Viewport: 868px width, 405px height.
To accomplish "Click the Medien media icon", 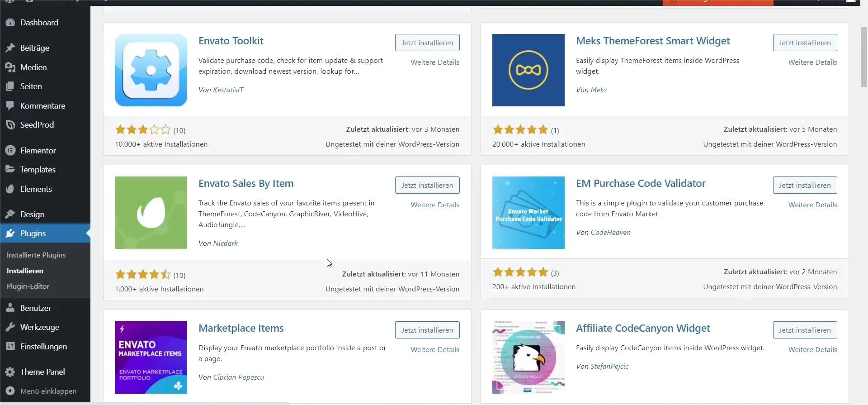I will tap(10, 67).
